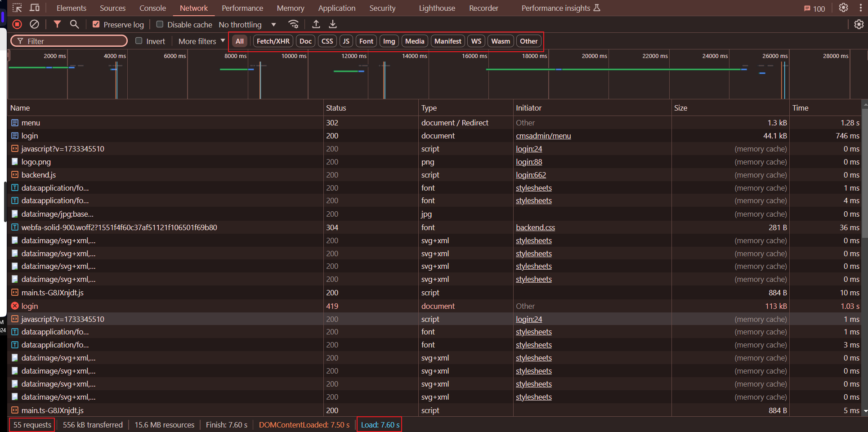Open the Performance insights tab
The width and height of the screenshot is (868, 432).
click(x=561, y=8)
